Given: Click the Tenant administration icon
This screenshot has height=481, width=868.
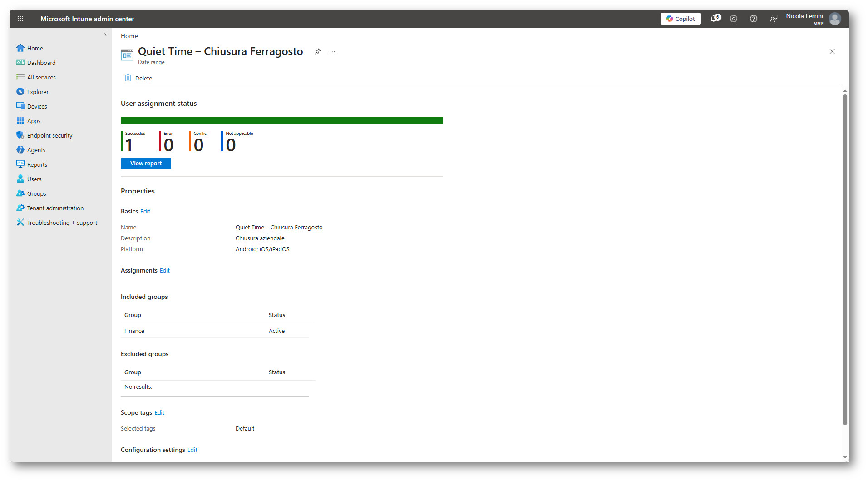Looking at the screenshot, I should (20, 208).
